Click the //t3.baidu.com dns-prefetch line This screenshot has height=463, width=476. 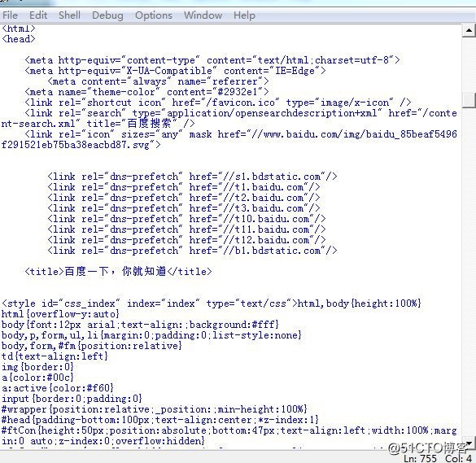184,208
